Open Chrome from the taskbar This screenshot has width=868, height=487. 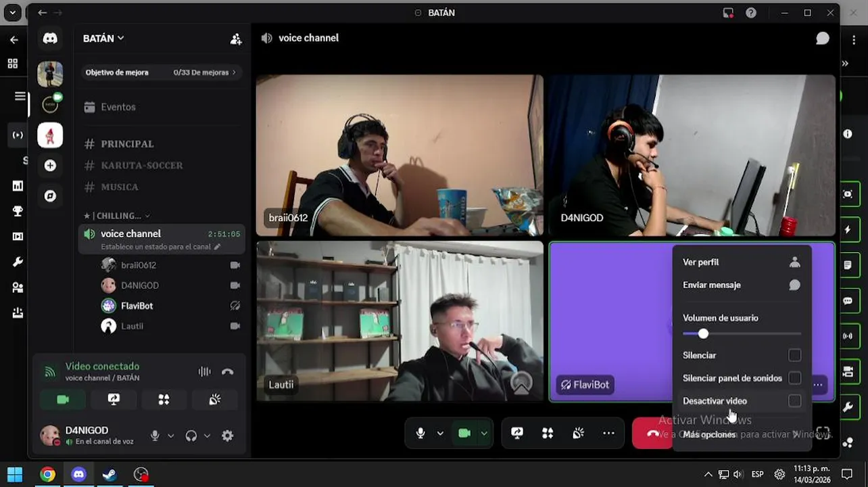point(47,474)
